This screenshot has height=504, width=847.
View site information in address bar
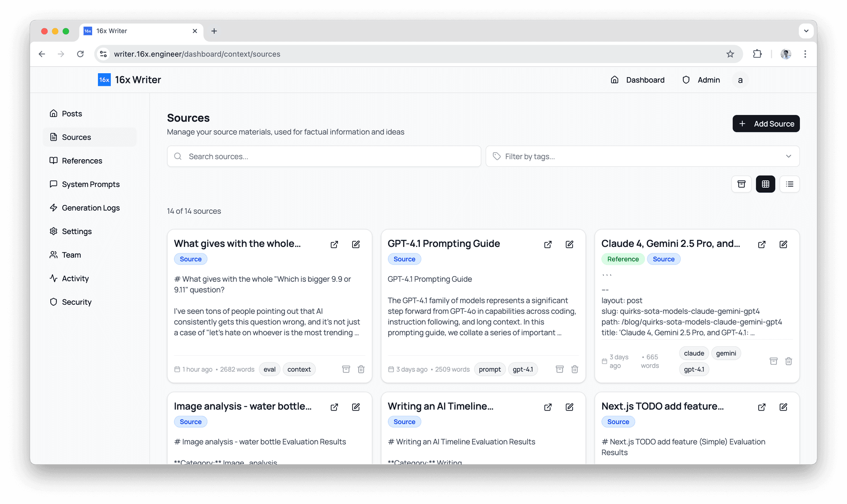[103, 54]
